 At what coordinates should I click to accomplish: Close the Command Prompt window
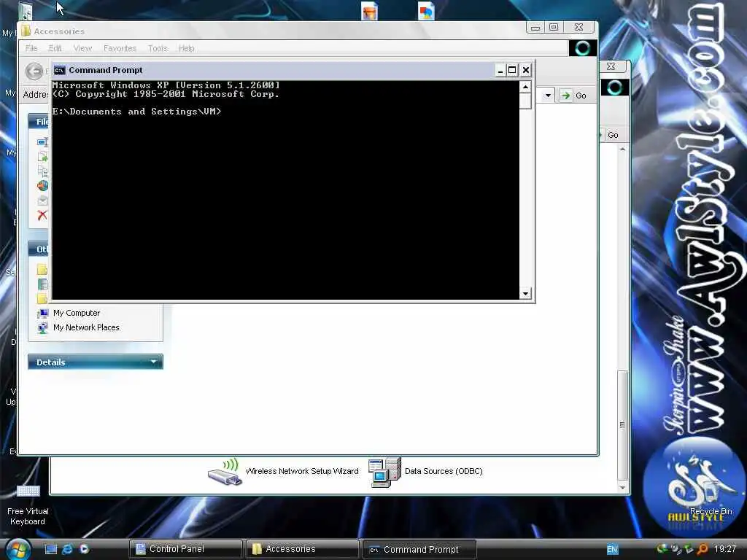(x=525, y=71)
